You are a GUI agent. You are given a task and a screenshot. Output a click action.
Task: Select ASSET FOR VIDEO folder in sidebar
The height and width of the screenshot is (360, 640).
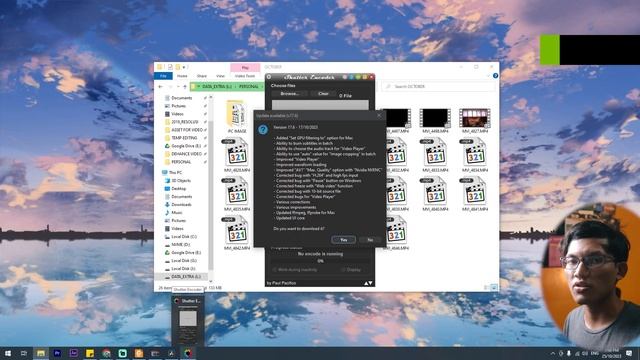187,130
